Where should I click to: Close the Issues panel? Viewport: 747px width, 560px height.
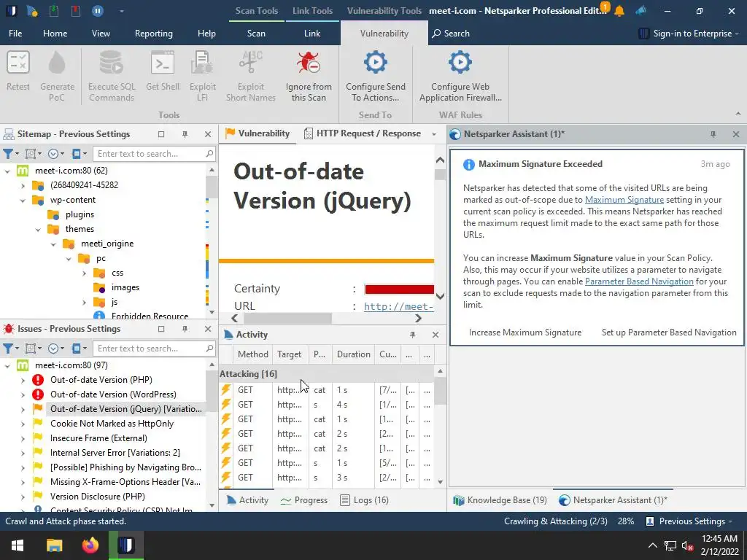208,329
